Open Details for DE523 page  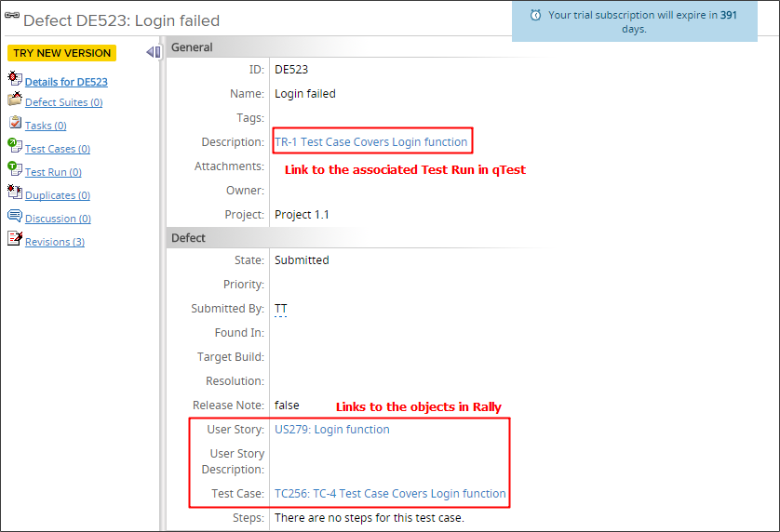(x=66, y=82)
